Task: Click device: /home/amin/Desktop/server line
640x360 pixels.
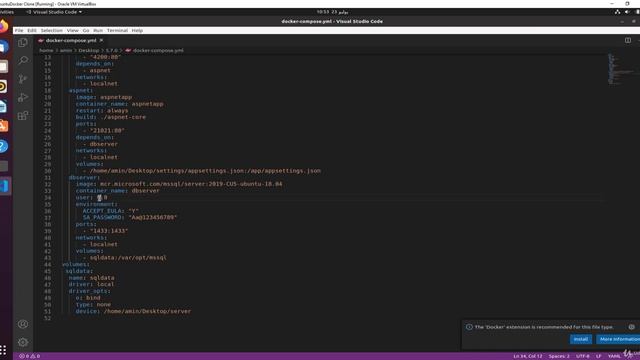Action: [x=133, y=311]
